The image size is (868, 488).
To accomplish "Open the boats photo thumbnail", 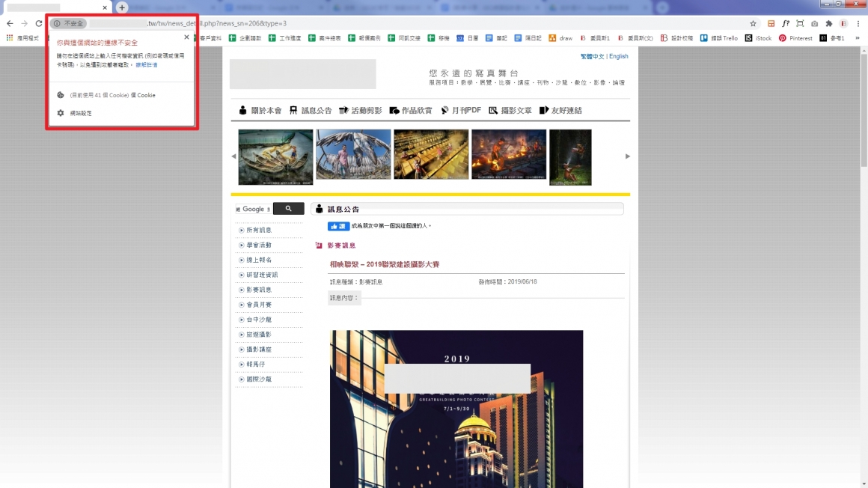I will point(275,157).
